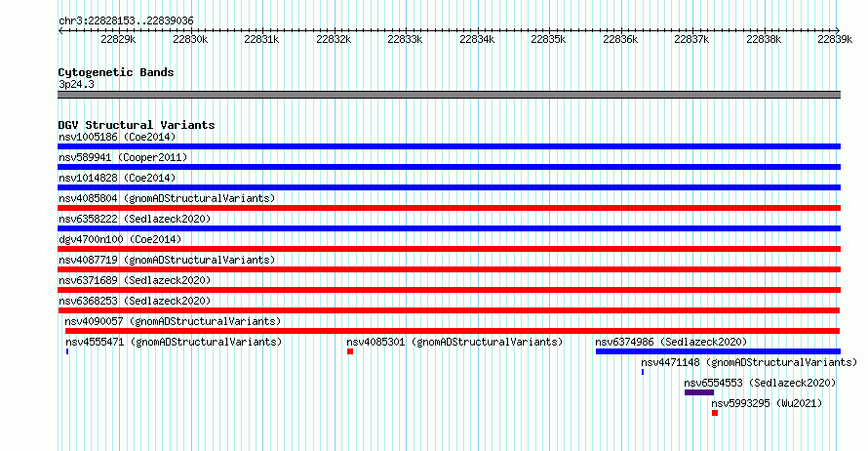Open nsv6554553 (Sedlazeck2020) label
This screenshot has height=451, width=868.
(760, 383)
